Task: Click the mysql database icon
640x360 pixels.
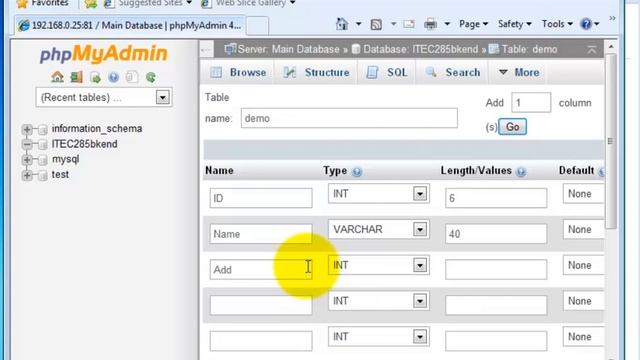Action: (42, 160)
